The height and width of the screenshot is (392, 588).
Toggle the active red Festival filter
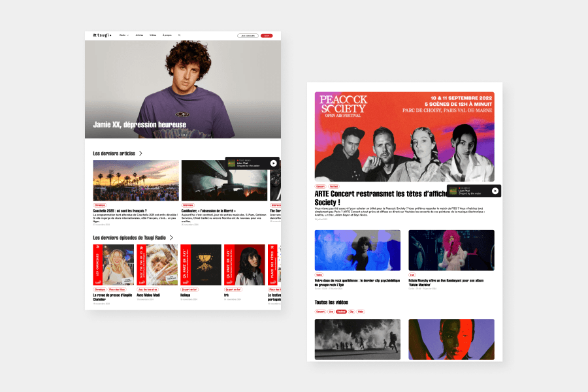(x=341, y=312)
